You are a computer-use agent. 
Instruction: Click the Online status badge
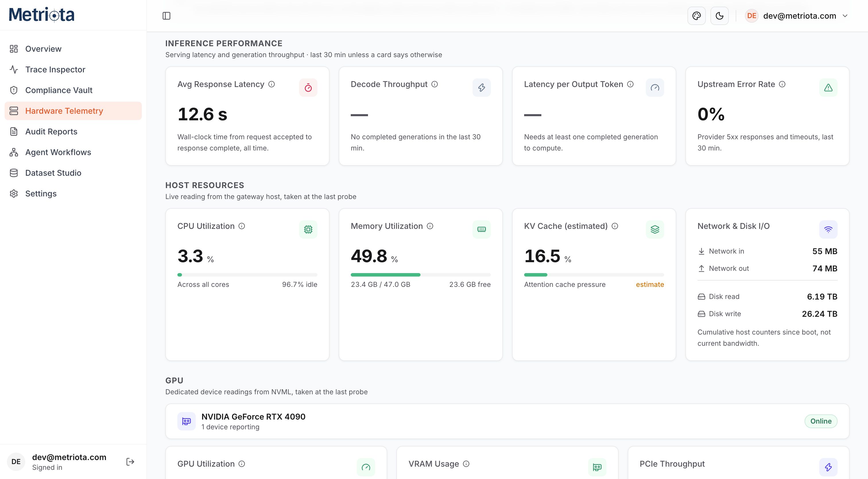[821, 421]
